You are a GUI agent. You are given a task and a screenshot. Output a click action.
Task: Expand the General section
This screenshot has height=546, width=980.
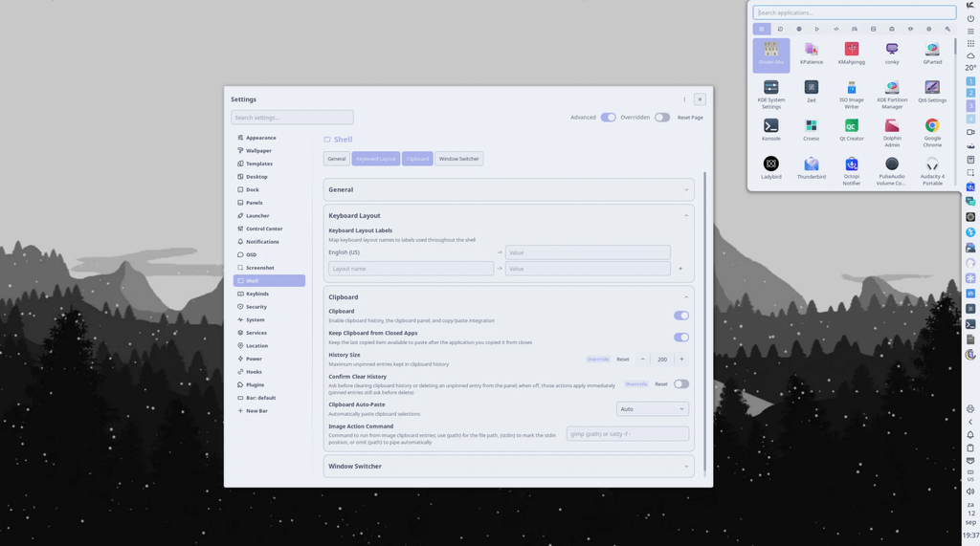(x=508, y=190)
